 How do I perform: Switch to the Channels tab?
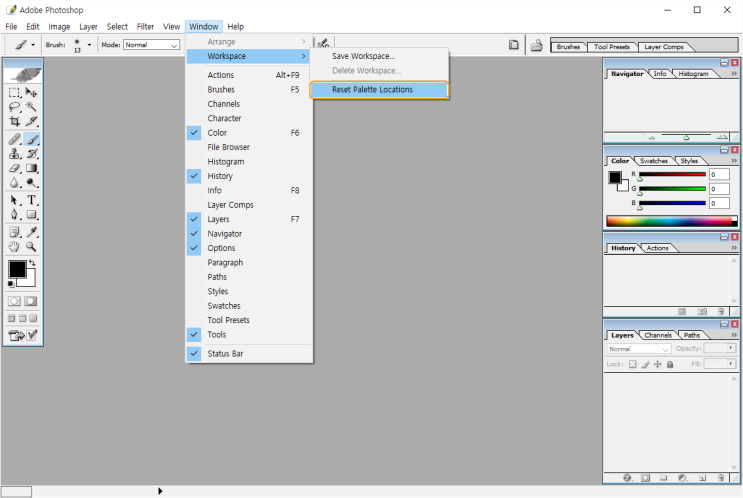658,335
